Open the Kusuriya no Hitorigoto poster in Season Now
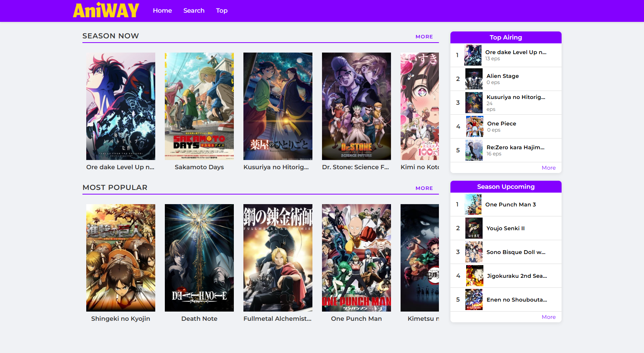644x353 pixels. [x=278, y=106]
